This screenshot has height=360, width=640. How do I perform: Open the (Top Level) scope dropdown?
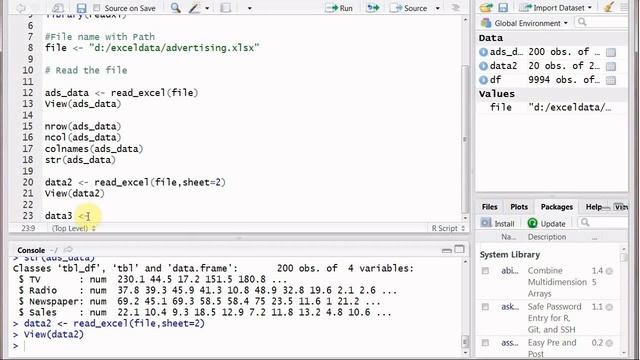pyautogui.click(x=73, y=228)
